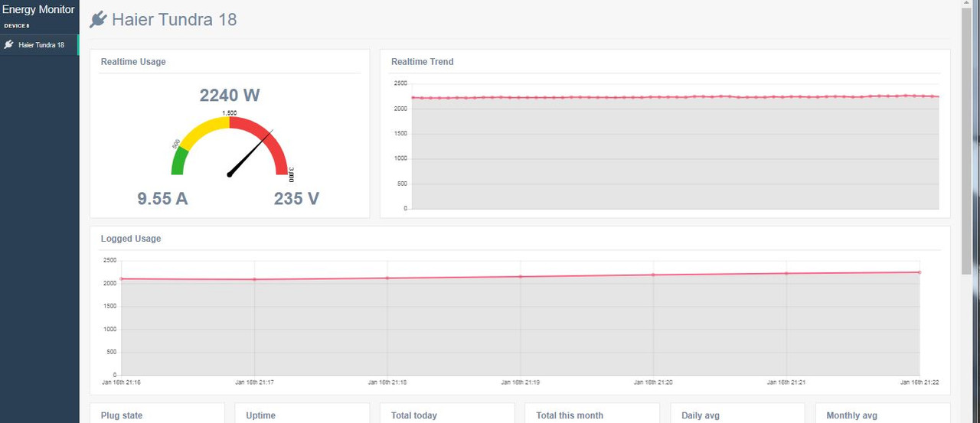980x423 pixels.
Task: Click the Daily avg card title
Action: (701, 415)
